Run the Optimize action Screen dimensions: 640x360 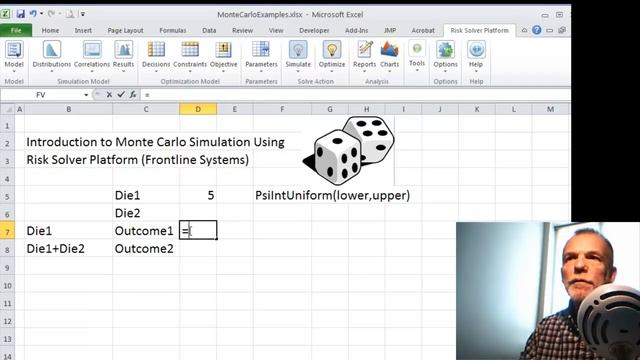click(332, 55)
